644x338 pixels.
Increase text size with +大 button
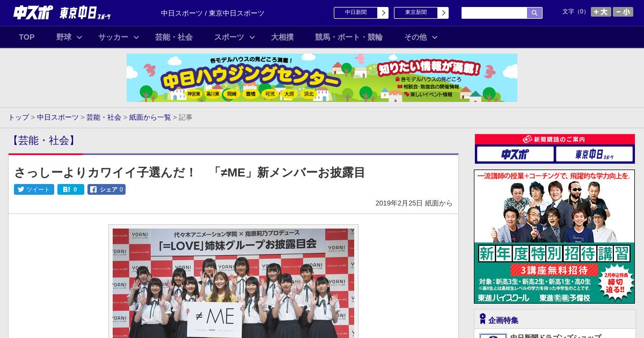[601, 12]
